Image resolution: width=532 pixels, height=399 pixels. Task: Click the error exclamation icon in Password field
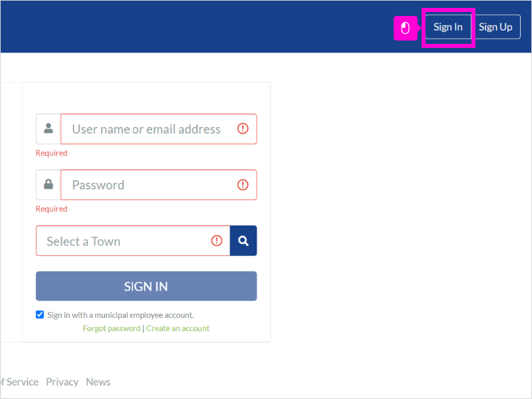coord(243,185)
